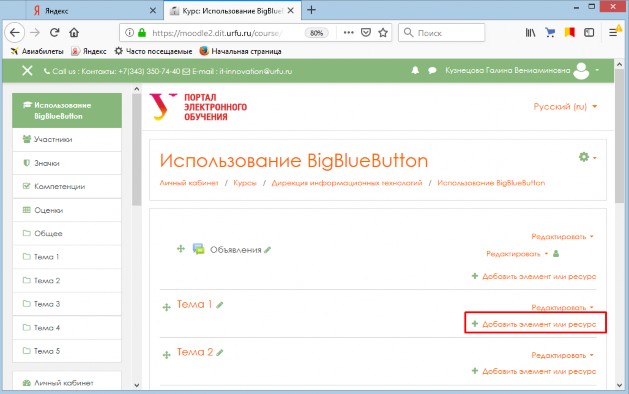The width and height of the screenshot is (629, 394).
Task: Open Тема 1 Редактировать dropdown
Action: coord(562,307)
